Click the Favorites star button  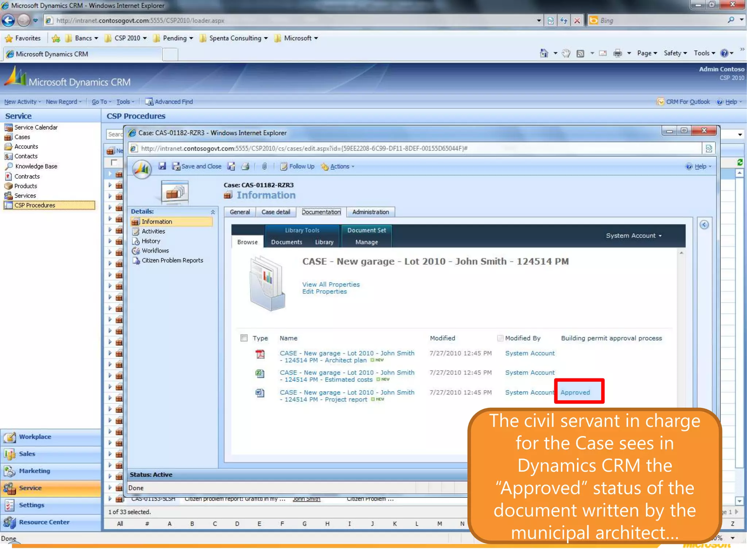tap(23, 38)
